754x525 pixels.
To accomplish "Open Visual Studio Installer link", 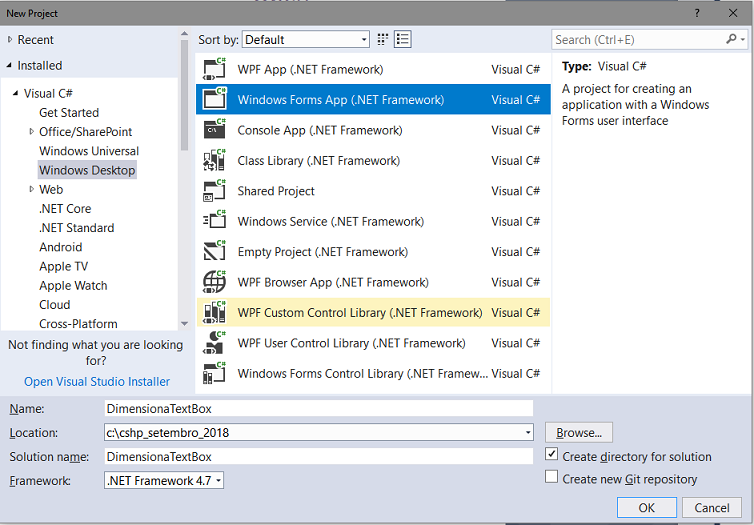I will [x=97, y=381].
